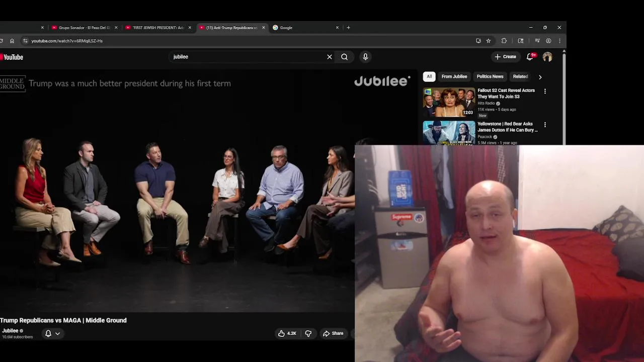This screenshot has height=362, width=644.
Task: Start voice search with the microphone icon
Action: pos(365,57)
